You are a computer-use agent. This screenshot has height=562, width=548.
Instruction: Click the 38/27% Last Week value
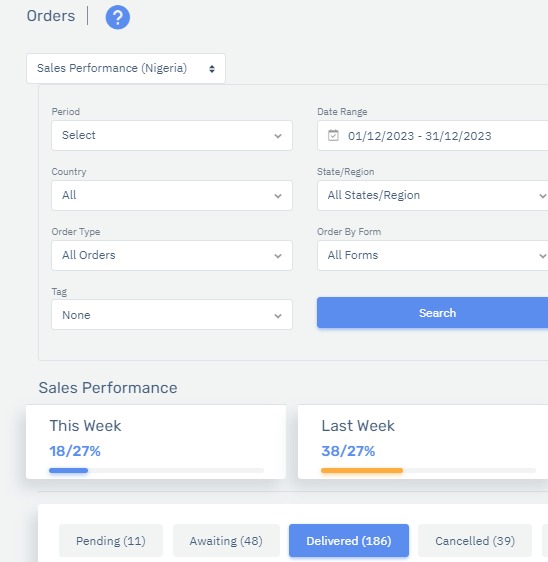point(348,451)
